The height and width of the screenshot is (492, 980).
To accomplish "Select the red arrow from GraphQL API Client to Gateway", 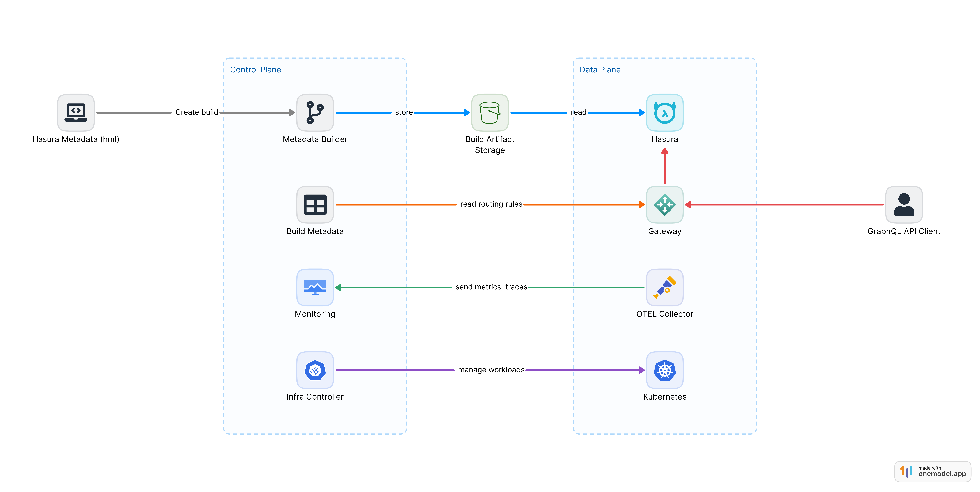I will coord(784,205).
